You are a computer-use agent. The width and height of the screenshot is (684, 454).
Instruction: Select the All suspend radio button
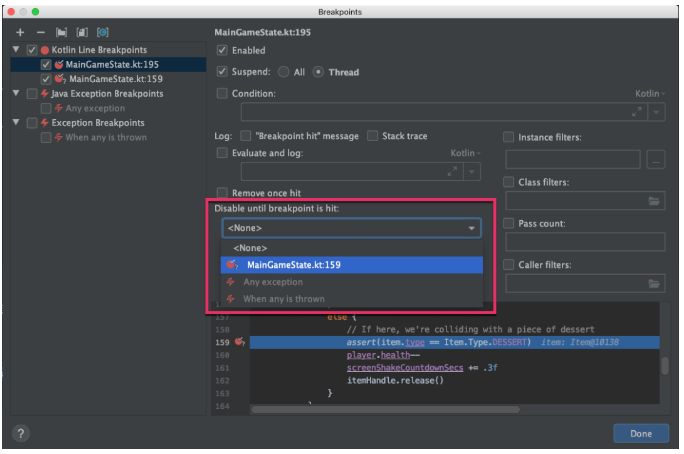pyautogui.click(x=283, y=72)
